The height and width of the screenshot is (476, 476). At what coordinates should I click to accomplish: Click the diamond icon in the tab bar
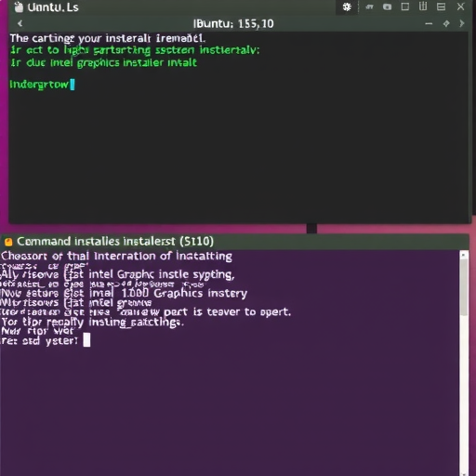(446, 23)
